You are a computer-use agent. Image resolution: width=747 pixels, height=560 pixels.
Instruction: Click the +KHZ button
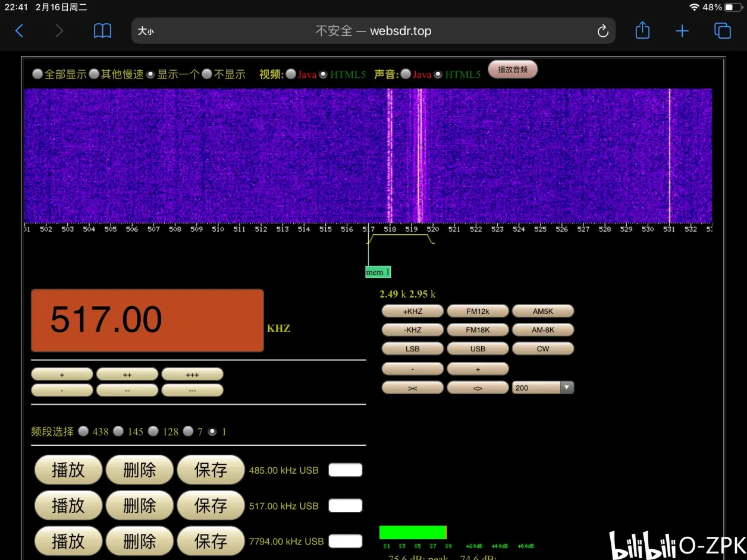(x=413, y=311)
